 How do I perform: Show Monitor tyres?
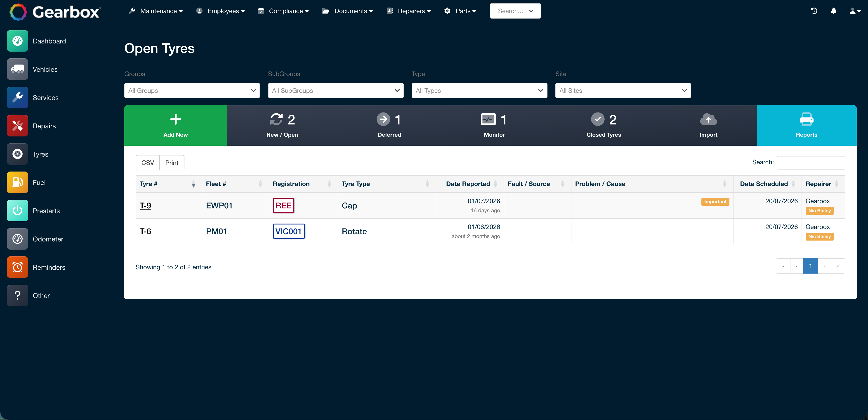coord(494,126)
